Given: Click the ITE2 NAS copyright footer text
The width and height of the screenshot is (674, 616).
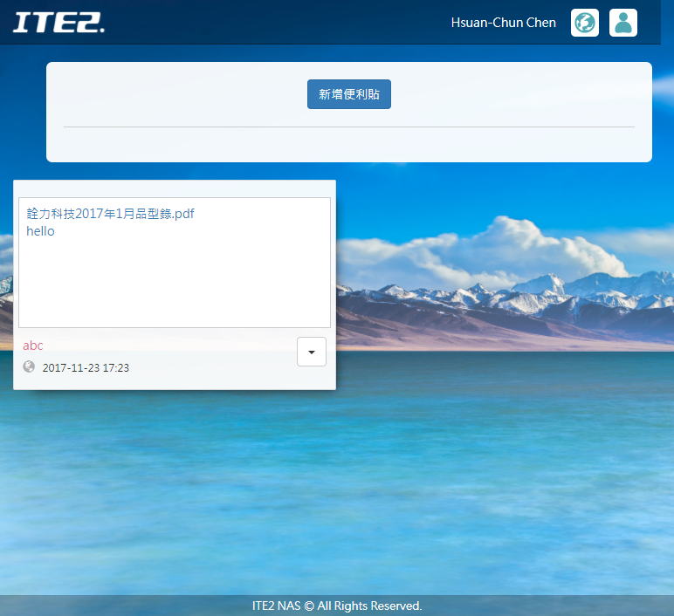Looking at the screenshot, I should (x=337, y=606).
